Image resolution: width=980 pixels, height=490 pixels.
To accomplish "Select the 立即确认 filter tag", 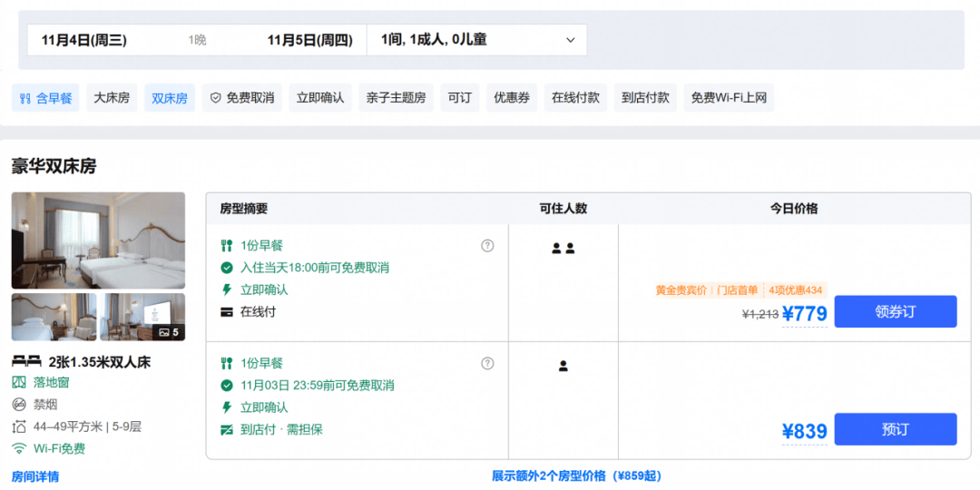I will [x=320, y=98].
